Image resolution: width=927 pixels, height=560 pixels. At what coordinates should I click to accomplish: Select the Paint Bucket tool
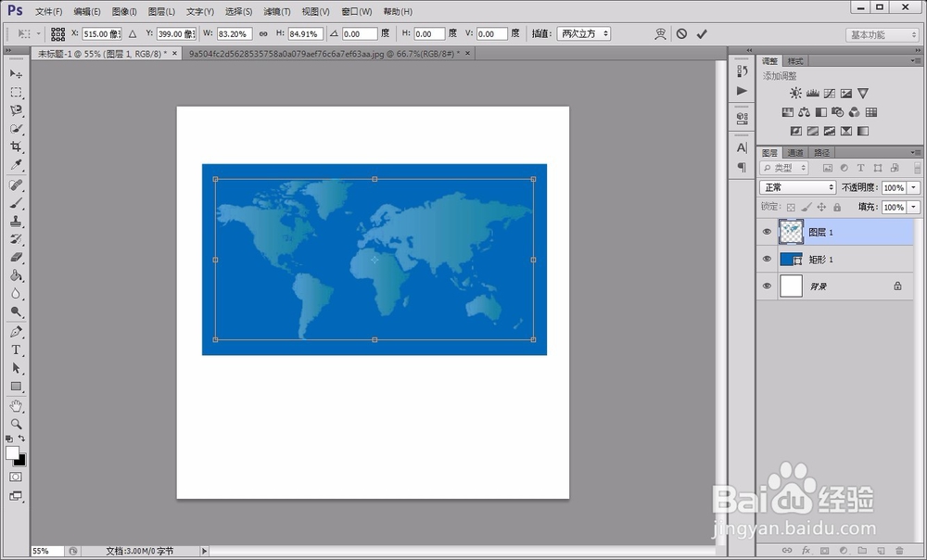pyautogui.click(x=16, y=275)
